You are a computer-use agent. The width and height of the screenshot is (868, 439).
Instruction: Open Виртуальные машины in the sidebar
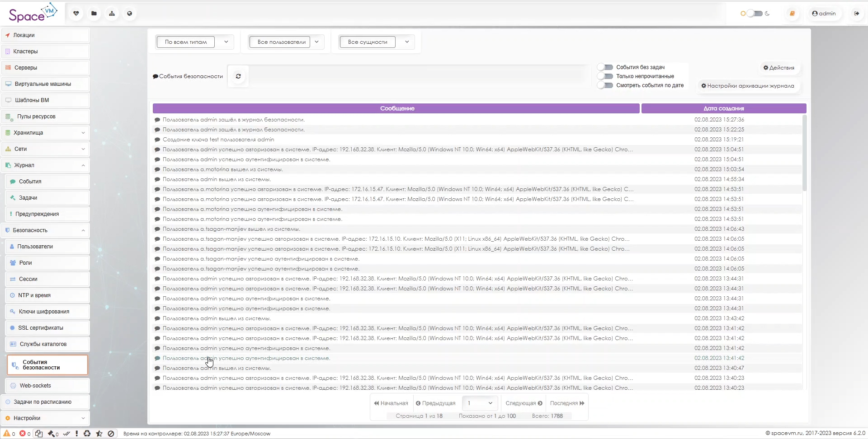pyautogui.click(x=46, y=84)
